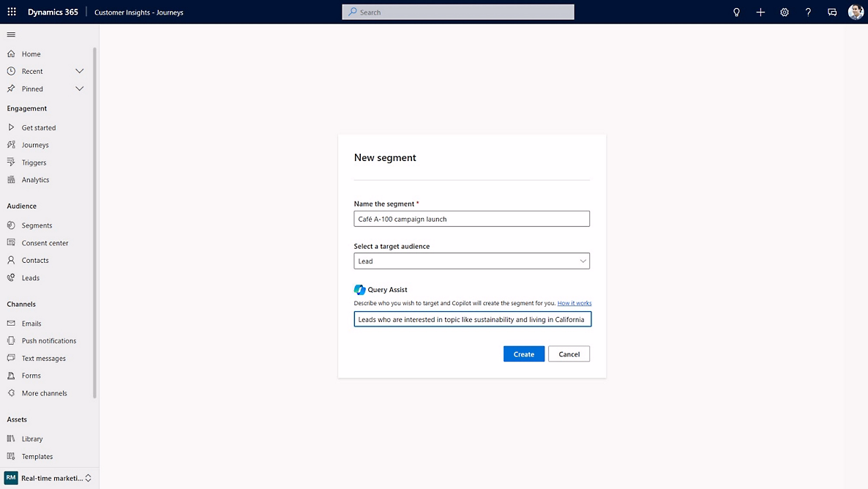Screen dimensions: 868x489
Task: Click the segment name input field
Action: click(471, 218)
